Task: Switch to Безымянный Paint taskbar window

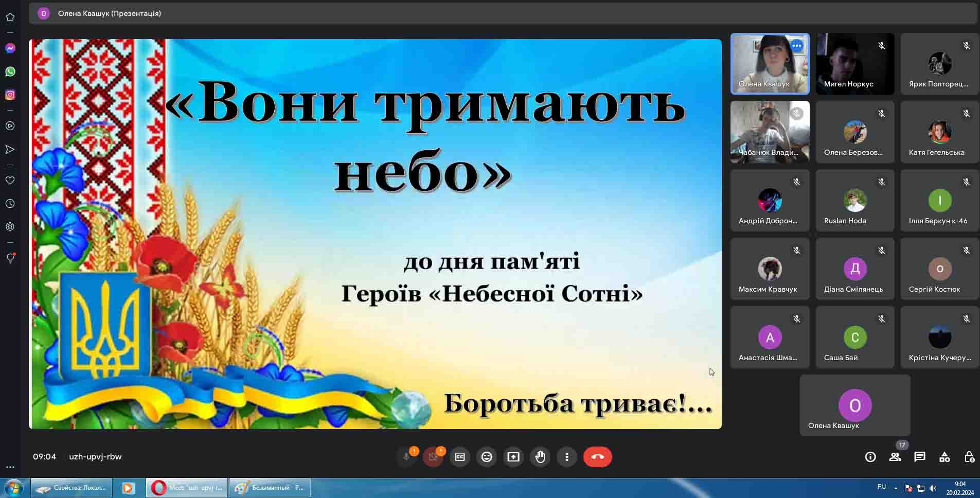Action: (270, 488)
